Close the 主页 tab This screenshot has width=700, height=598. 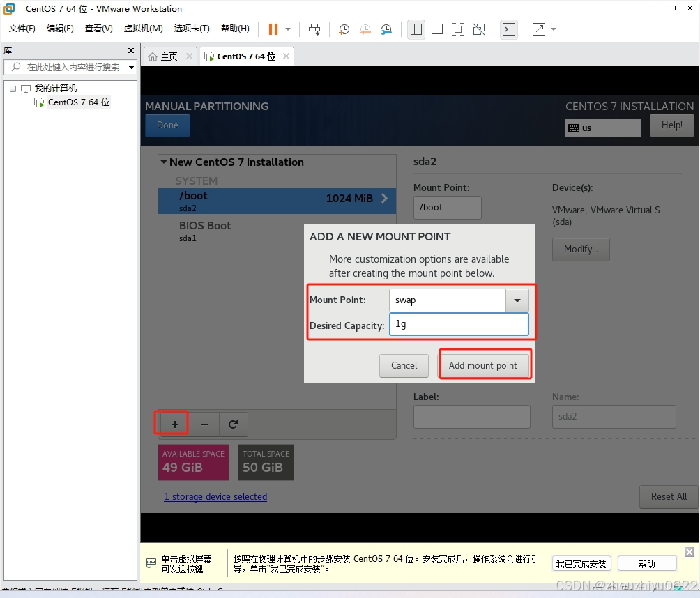[189, 56]
